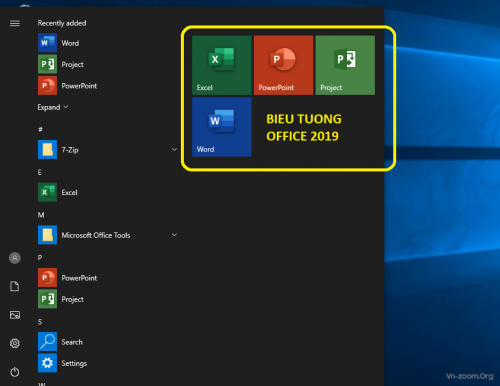This screenshot has height=386, width=500.
Task: Click the M letter header
Action: (x=41, y=215)
